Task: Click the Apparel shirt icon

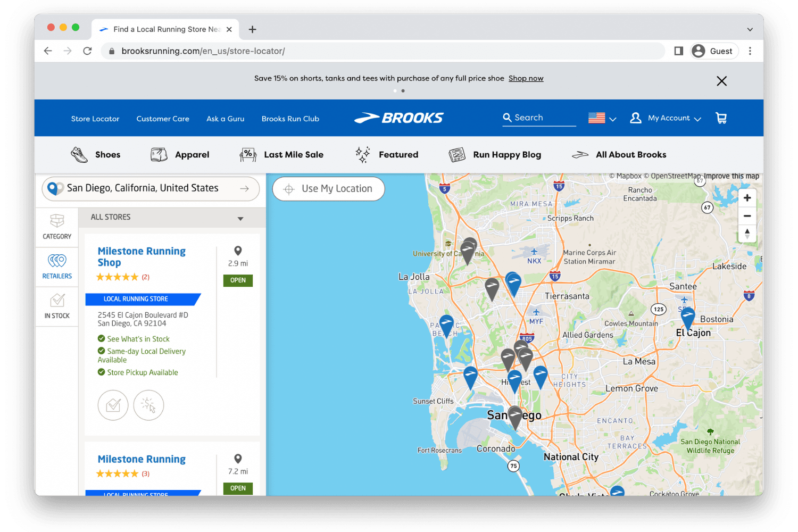Action: point(159,155)
